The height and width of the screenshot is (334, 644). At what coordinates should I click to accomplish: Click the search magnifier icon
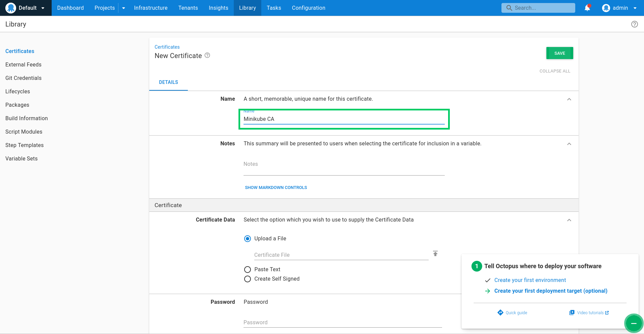click(509, 8)
